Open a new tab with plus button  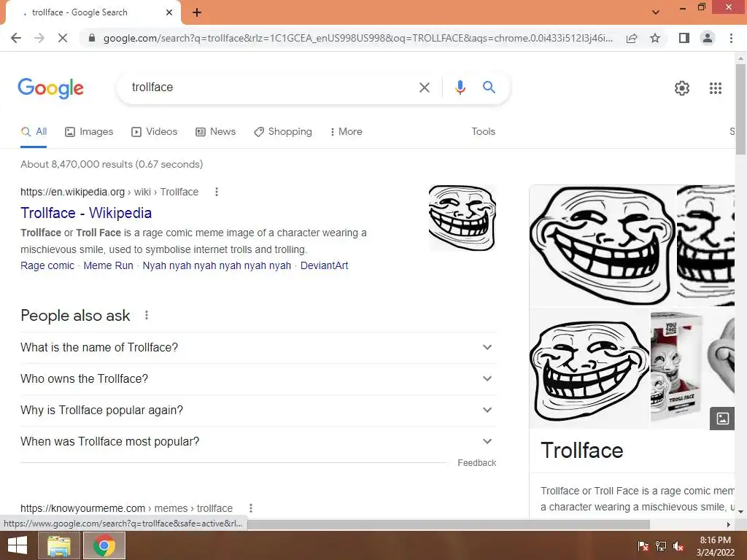pos(197,12)
